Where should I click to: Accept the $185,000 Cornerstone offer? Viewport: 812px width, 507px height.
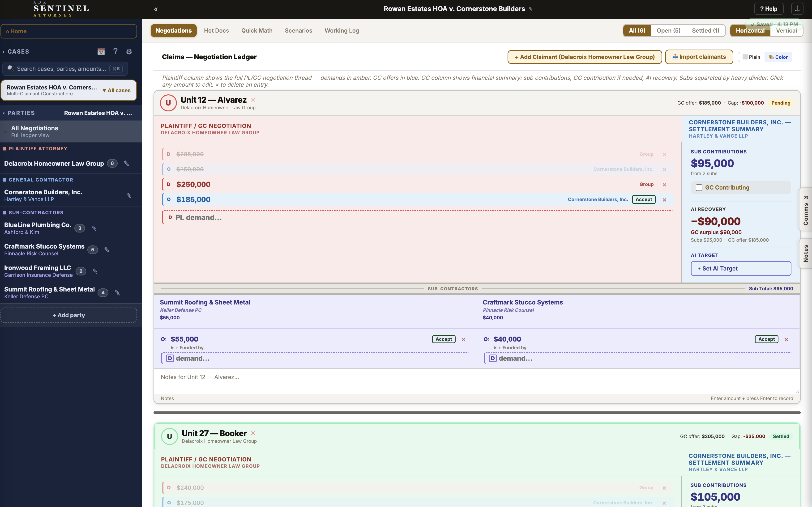tap(644, 199)
